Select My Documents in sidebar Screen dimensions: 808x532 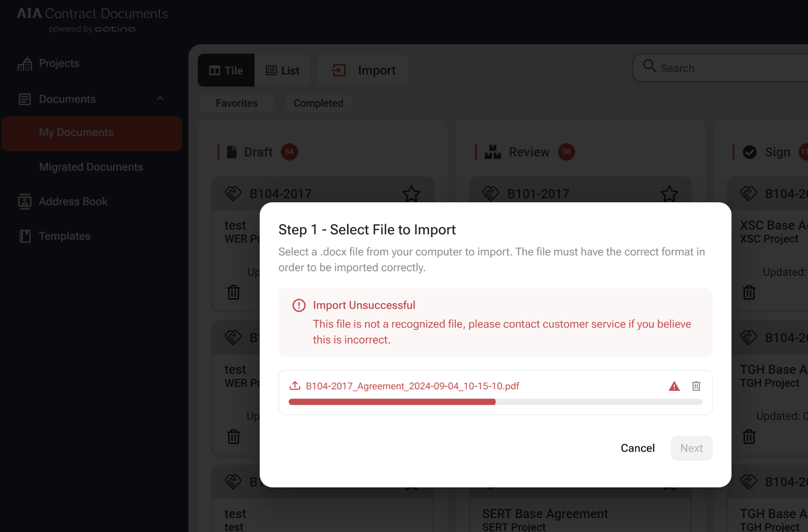click(92, 133)
